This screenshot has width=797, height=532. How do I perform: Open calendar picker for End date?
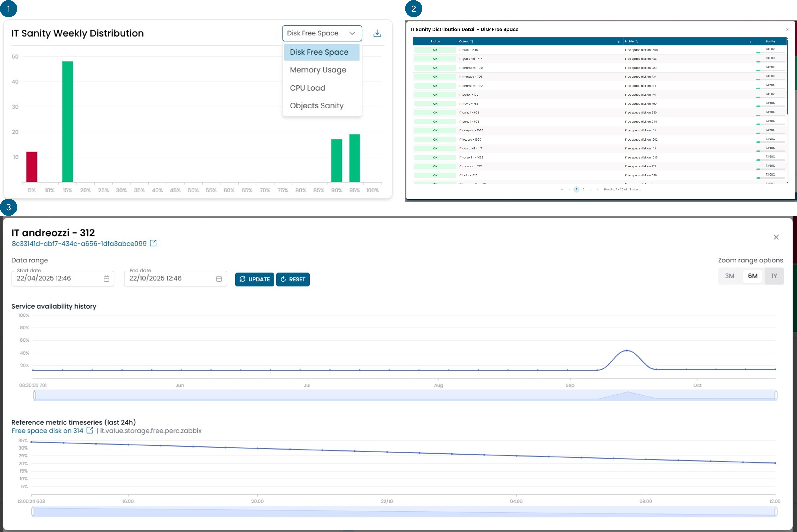click(219, 279)
